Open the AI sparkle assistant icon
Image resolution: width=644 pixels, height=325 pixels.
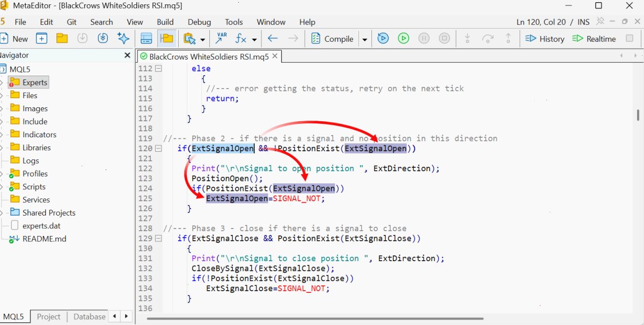123,39
